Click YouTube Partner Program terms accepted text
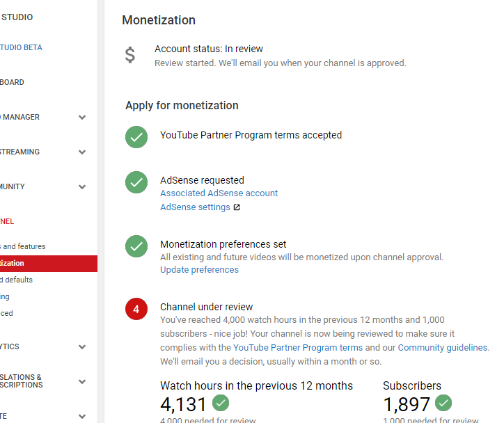 (251, 135)
